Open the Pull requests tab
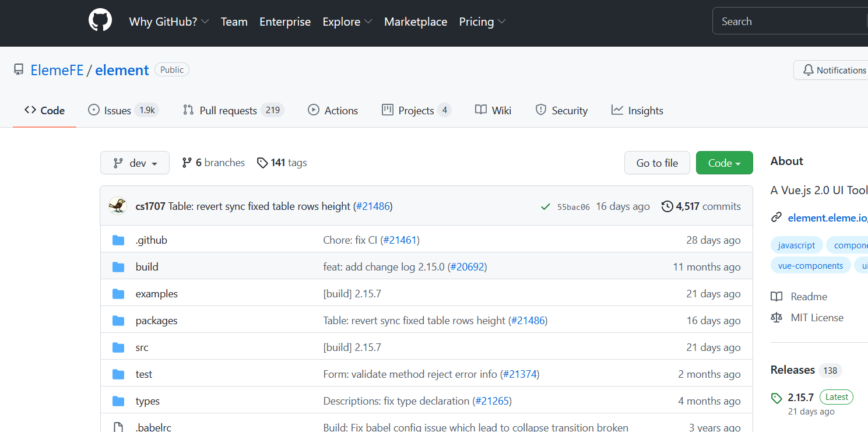 (233, 110)
